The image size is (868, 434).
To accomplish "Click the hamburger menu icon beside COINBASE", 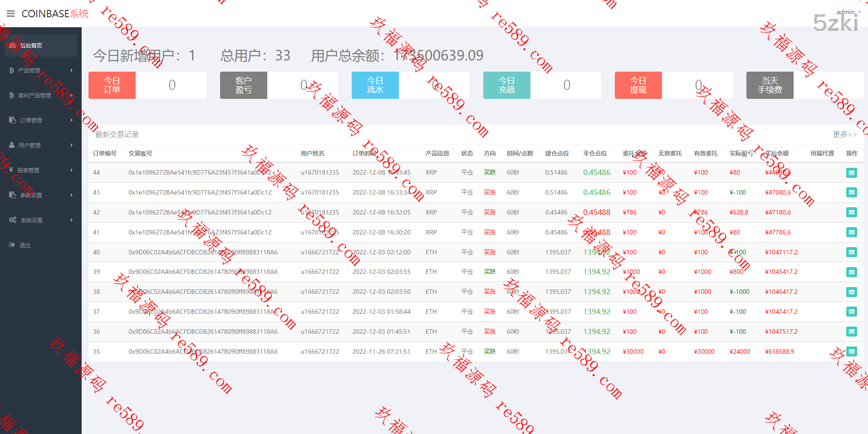I will pyautogui.click(x=11, y=14).
